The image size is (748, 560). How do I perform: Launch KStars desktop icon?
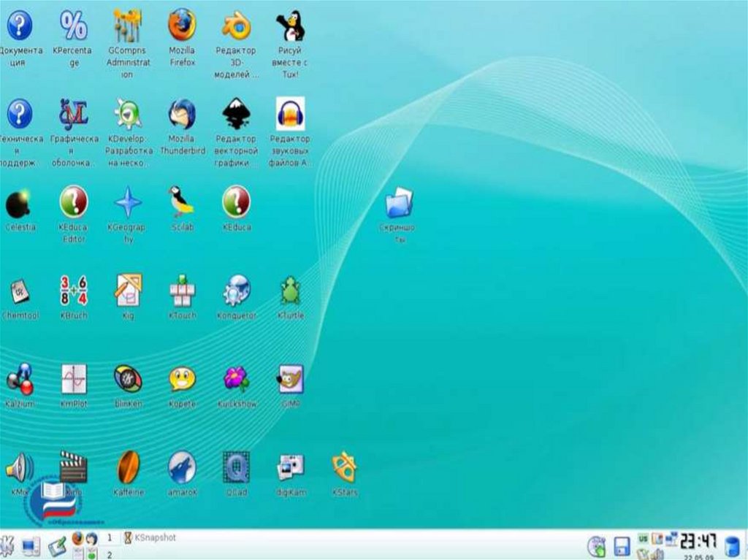pyautogui.click(x=345, y=467)
